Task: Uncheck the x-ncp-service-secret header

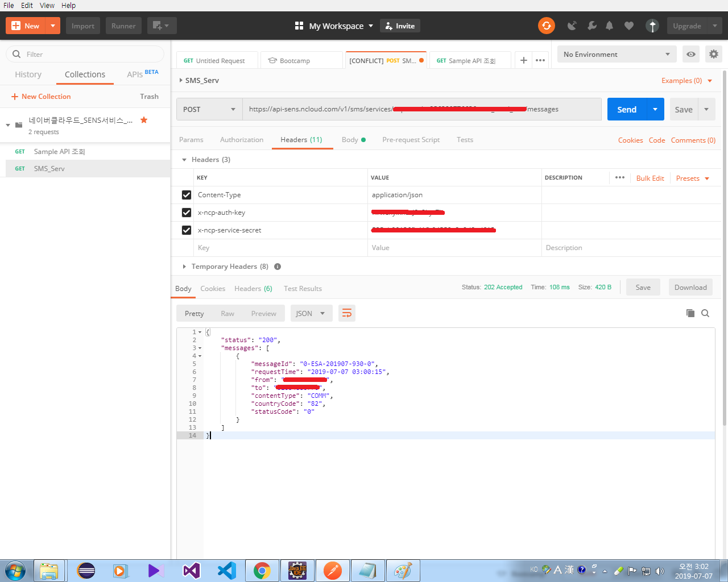Action: coord(187,230)
